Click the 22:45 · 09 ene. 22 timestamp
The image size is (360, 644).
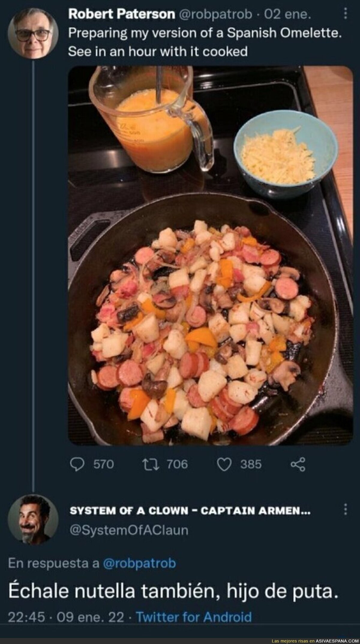pos(66,617)
